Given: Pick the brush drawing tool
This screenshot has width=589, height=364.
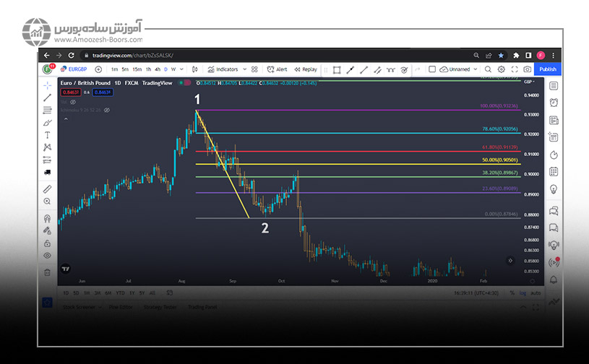Looking at the screenshot, I should point(47,123).
